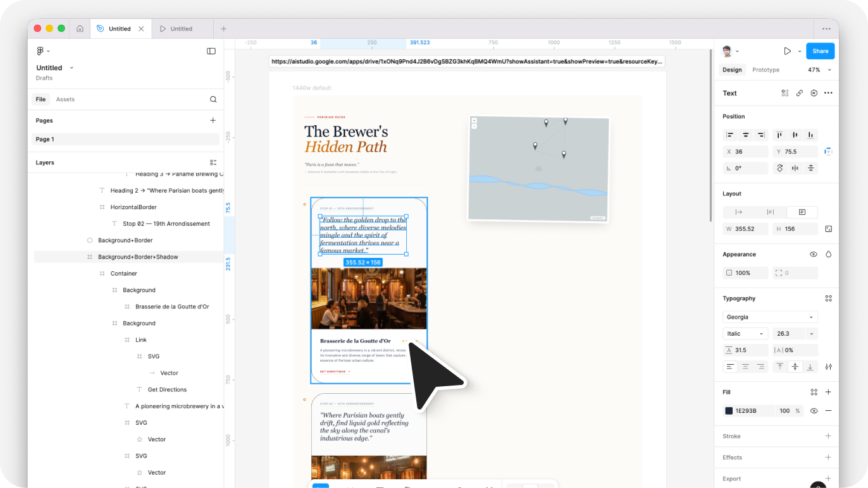This screenshot has height=488, width=868.
Task: Open the Italic font style dropdown
Action: pos(745,333)
